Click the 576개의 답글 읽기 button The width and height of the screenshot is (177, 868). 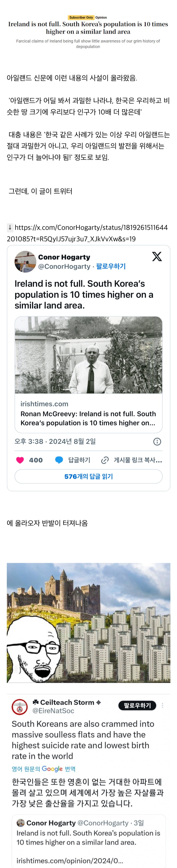tap(88, 477)
